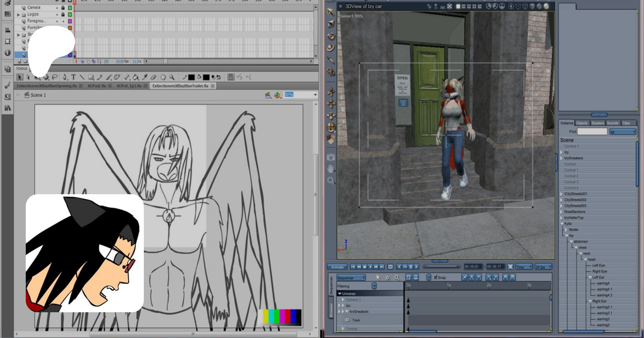The height and width of the screenshot is (338, 644).
Task: Select the Lasso tool
Action: 55,77
